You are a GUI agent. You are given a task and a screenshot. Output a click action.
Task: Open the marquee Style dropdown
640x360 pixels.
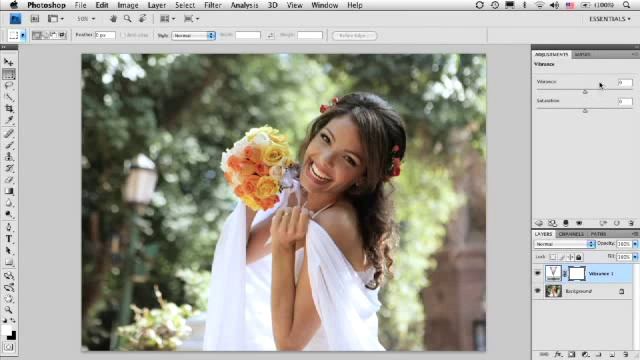pyautogui.click(x=193, y=36)
